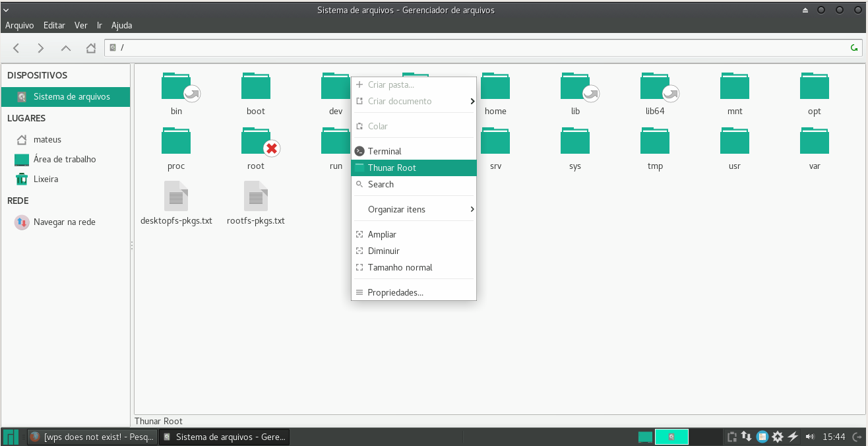
Task: Click the logout arrow icon in panel
Action: 856,437
